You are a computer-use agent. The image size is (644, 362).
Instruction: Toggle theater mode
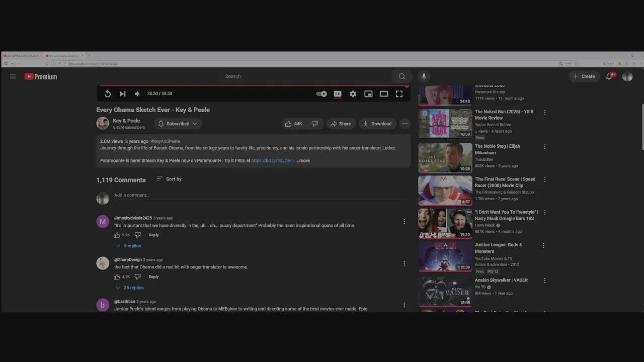384,94
